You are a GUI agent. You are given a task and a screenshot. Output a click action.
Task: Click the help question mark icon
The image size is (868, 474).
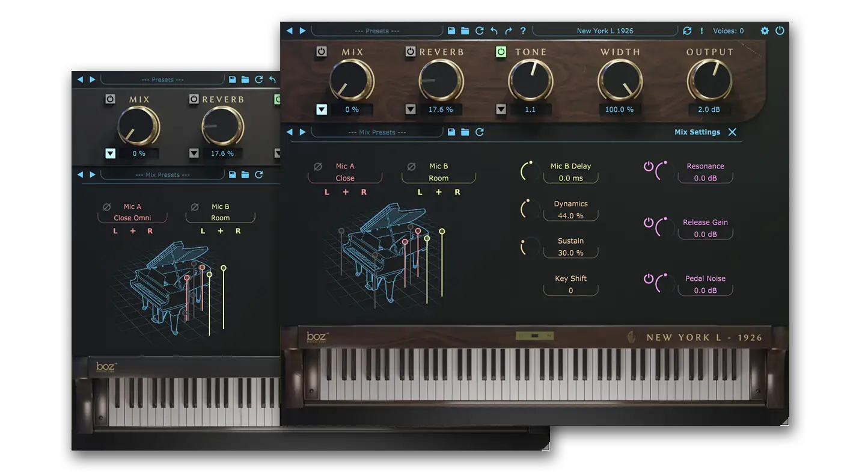(x=523, y=31)
